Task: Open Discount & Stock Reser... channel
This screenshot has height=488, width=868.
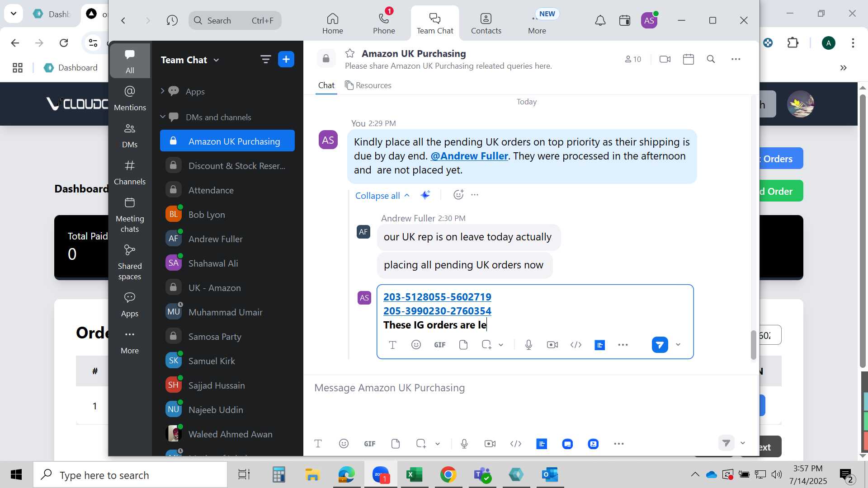Action: 227,166
